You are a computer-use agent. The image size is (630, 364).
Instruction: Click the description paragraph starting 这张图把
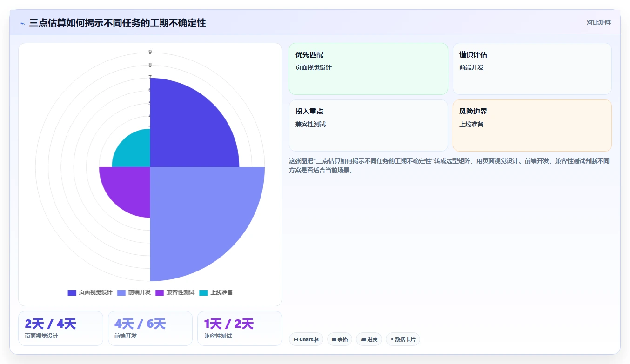[x=450, y=165]
